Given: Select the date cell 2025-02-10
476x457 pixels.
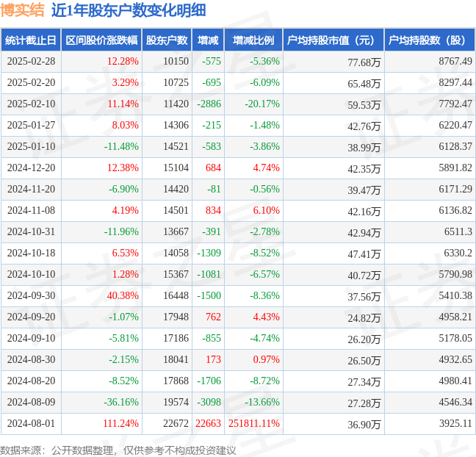Looking at the screenshot, I should tap(32, 104).
